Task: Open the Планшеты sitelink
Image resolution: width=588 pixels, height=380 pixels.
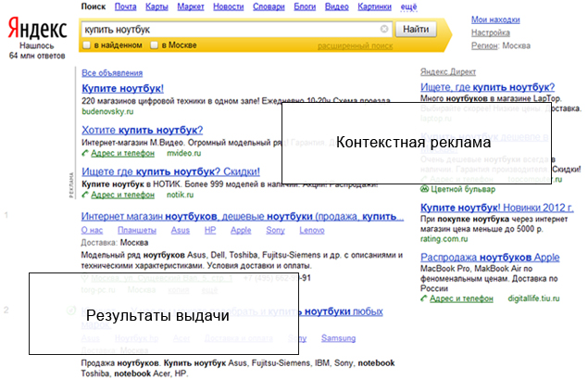Action: tap(137, 230)
